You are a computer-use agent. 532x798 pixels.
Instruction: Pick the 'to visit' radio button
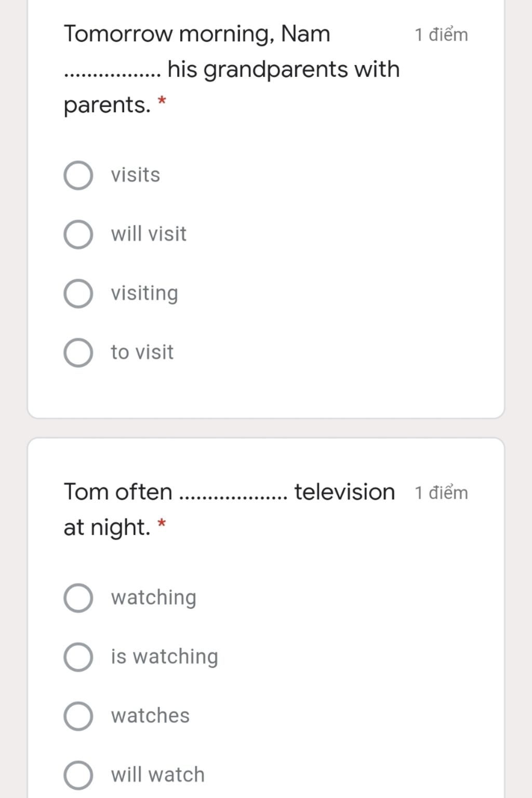pos(78,353)
